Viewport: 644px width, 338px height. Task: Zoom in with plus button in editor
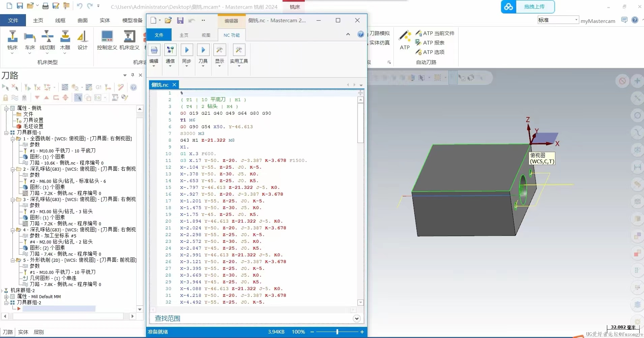(x=362, y=332)
